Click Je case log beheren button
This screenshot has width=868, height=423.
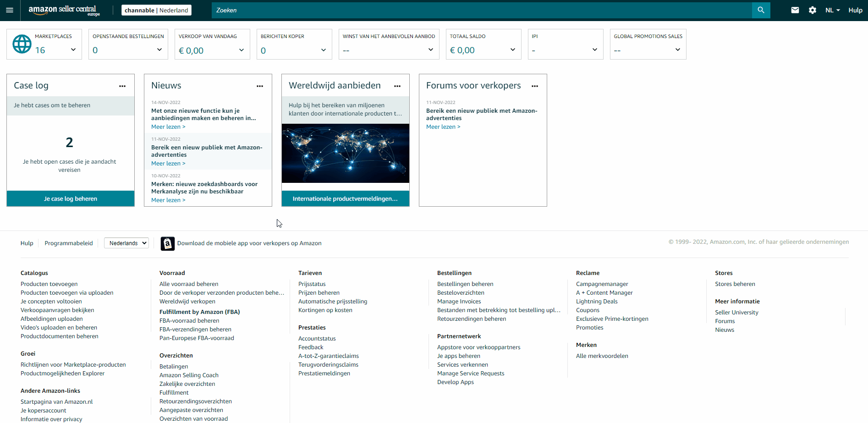coord(71,198)
